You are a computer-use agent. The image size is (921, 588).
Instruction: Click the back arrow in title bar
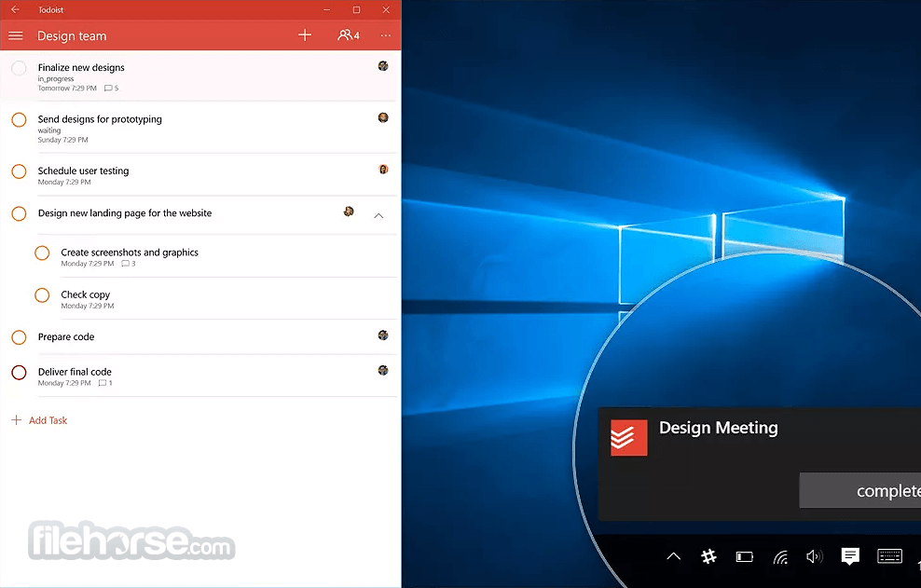(15, 9)
